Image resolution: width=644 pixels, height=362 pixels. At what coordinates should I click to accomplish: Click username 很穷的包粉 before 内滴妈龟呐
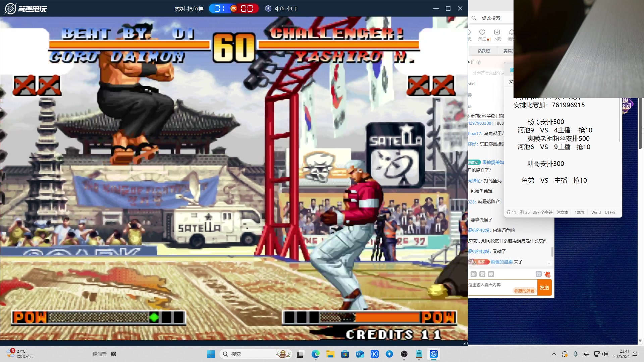point(479,230)
